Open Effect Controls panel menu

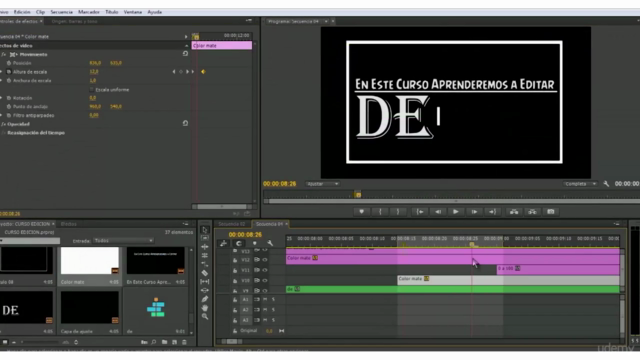point(249,20)
